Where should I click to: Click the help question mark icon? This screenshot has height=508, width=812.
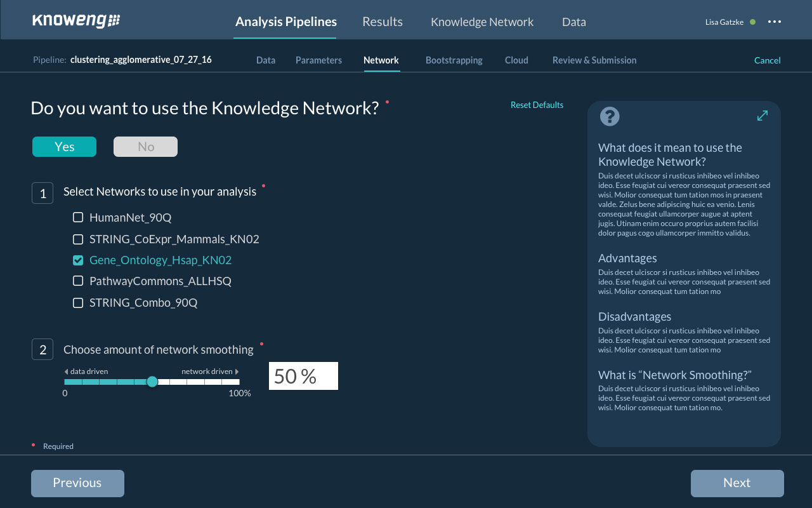click(609, 116)
